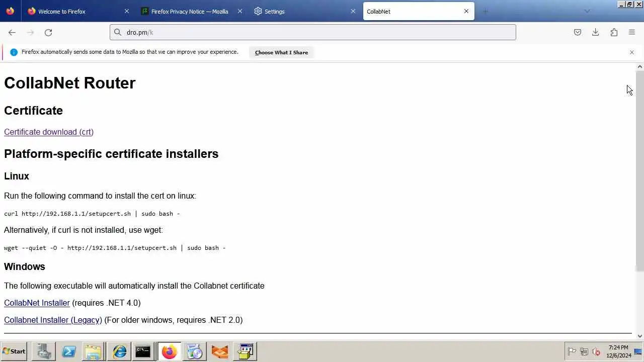Close the CollabNet tab
Viewport: 644px width, 362px height.
pos(466,11)
